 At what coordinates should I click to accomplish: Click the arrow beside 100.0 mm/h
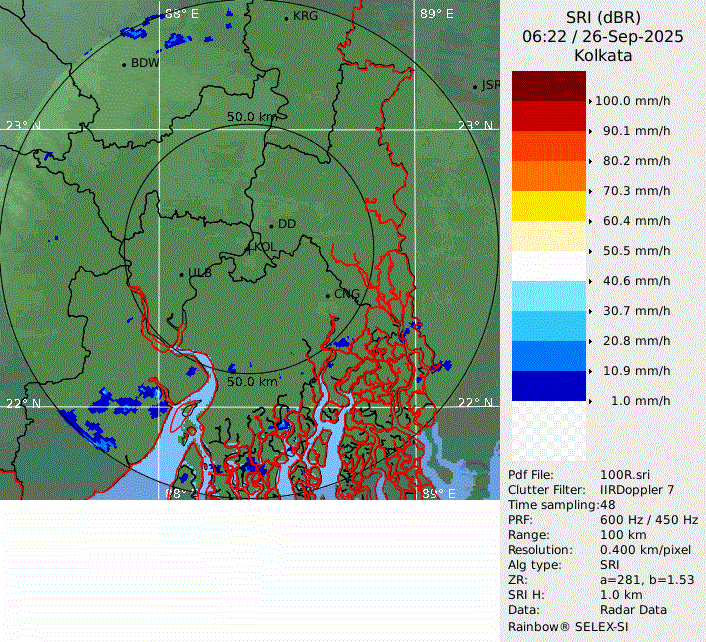pyautogui.click(x=591, y=101)
